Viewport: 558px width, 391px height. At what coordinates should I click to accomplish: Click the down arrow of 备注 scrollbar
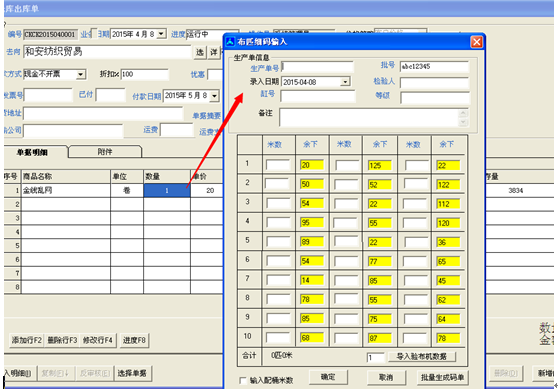pyautogui.click(x=463, y=122)
